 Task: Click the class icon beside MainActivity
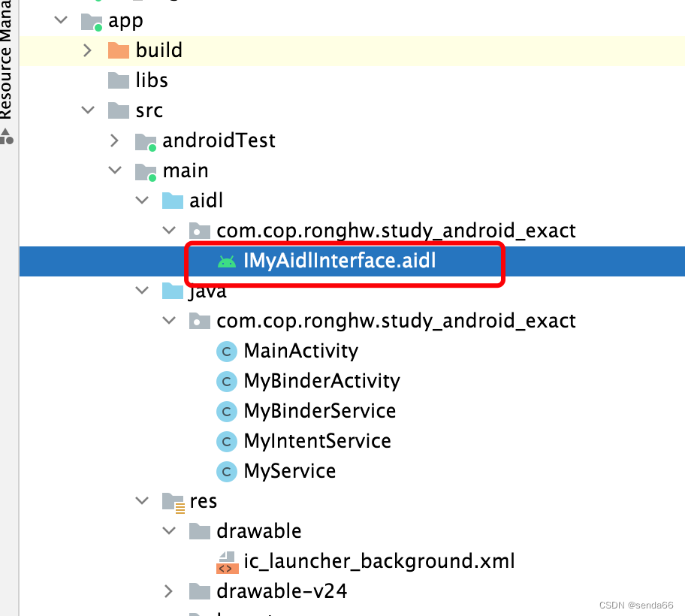click(227, 351)
